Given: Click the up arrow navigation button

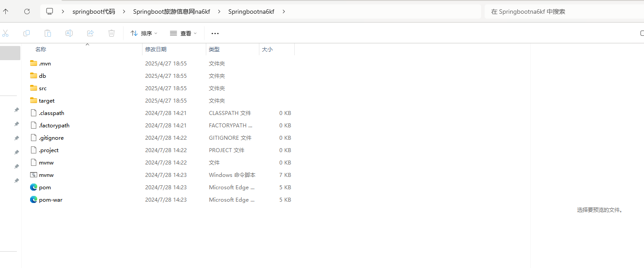Looking at the screenshot, I should [6, 11].
